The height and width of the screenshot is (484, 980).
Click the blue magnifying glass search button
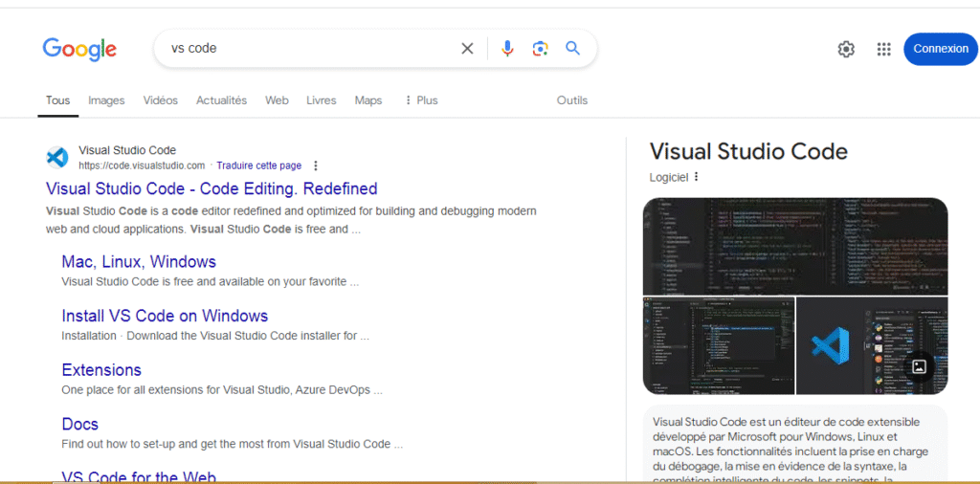coord(572,49)
